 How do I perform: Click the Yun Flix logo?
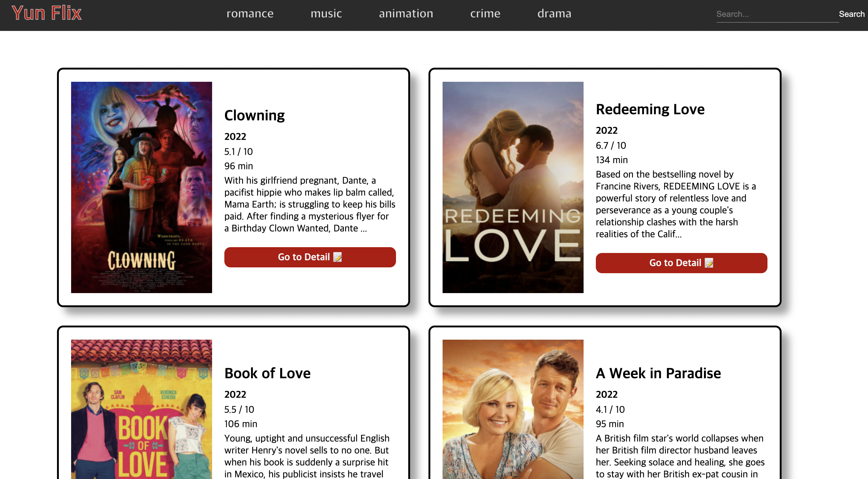(x=47, y=13)
